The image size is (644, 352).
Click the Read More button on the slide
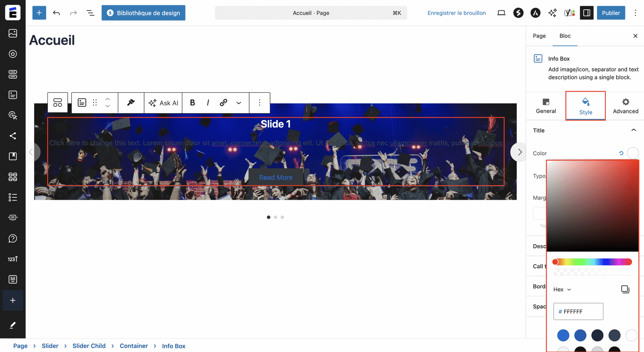(276, 177)
